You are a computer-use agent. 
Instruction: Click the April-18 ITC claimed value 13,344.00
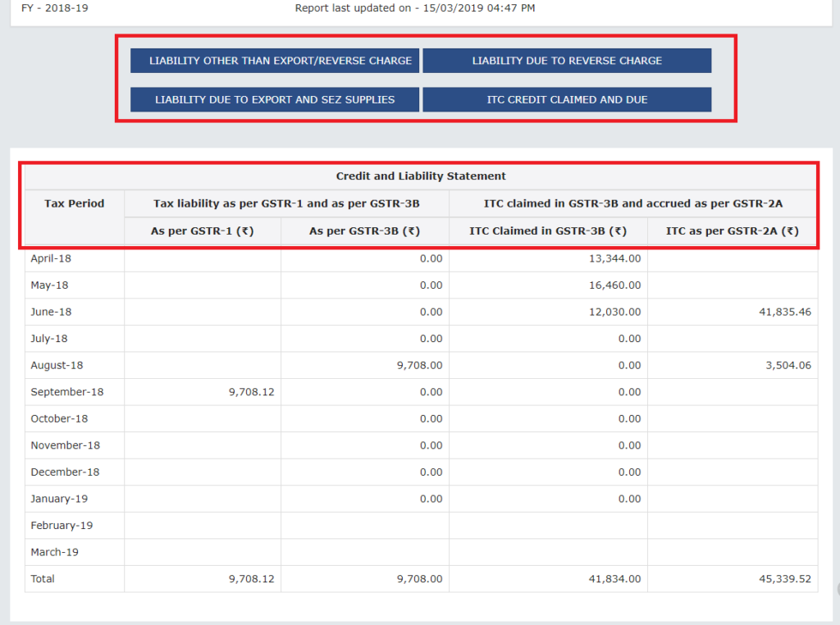(x=614, y=258)
